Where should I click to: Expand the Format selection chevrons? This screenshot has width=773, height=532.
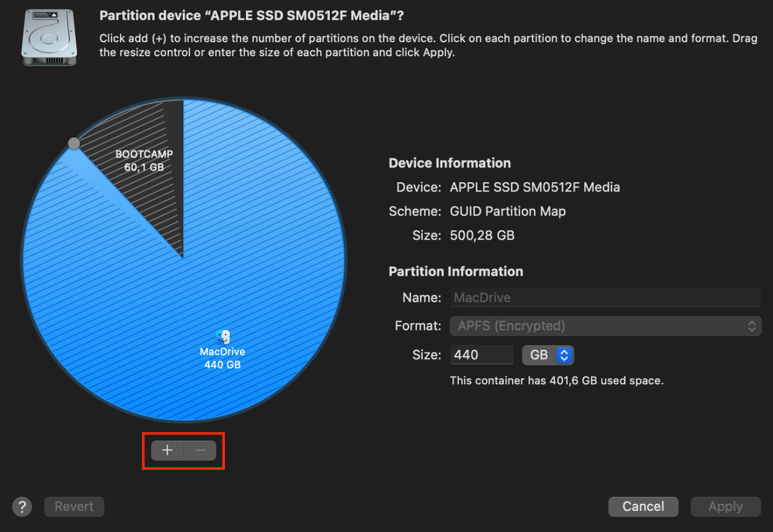(752, 326)
